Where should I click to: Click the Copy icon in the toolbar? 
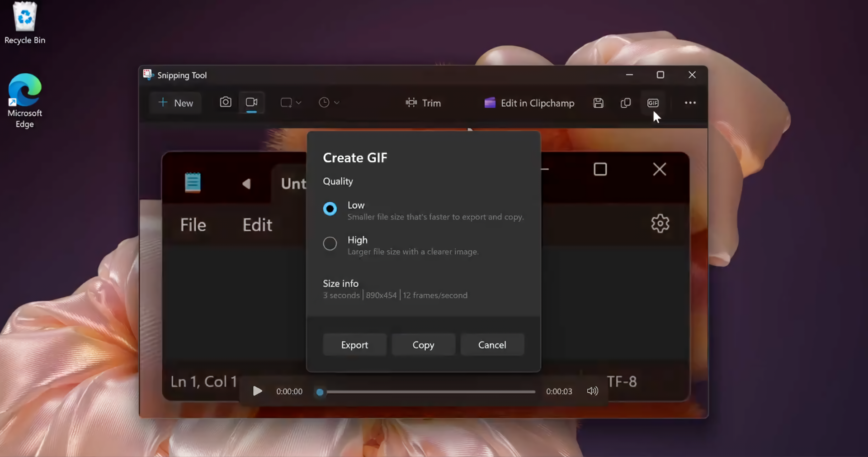coord(625,103)
